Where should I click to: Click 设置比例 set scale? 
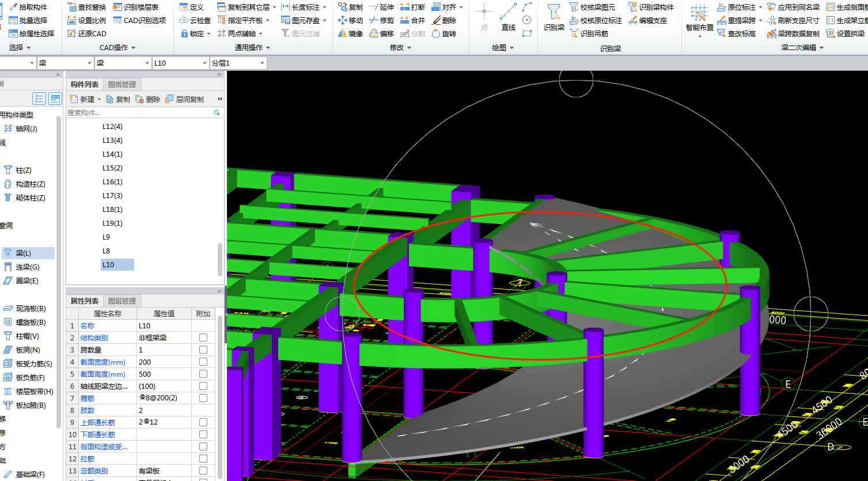[x=87, y=20]
